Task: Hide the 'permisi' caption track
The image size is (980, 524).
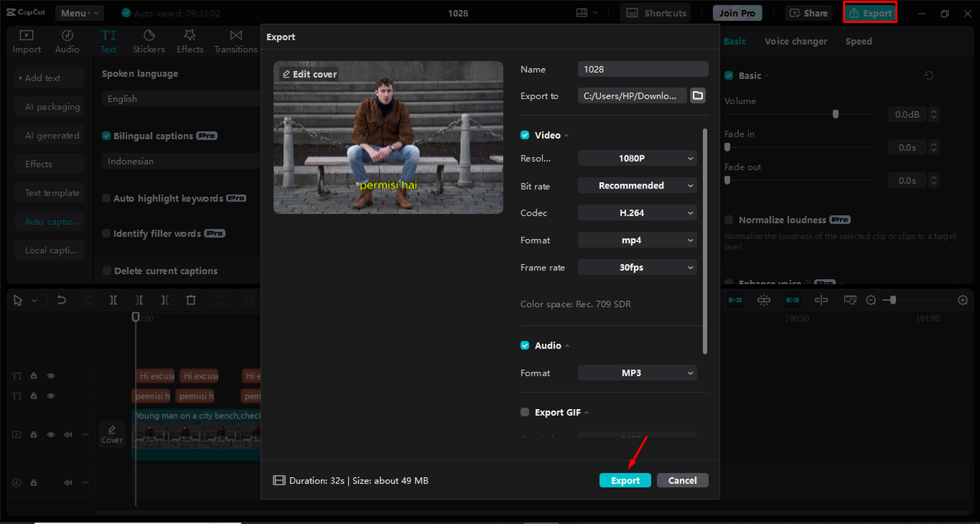Action: pos(51,396)
